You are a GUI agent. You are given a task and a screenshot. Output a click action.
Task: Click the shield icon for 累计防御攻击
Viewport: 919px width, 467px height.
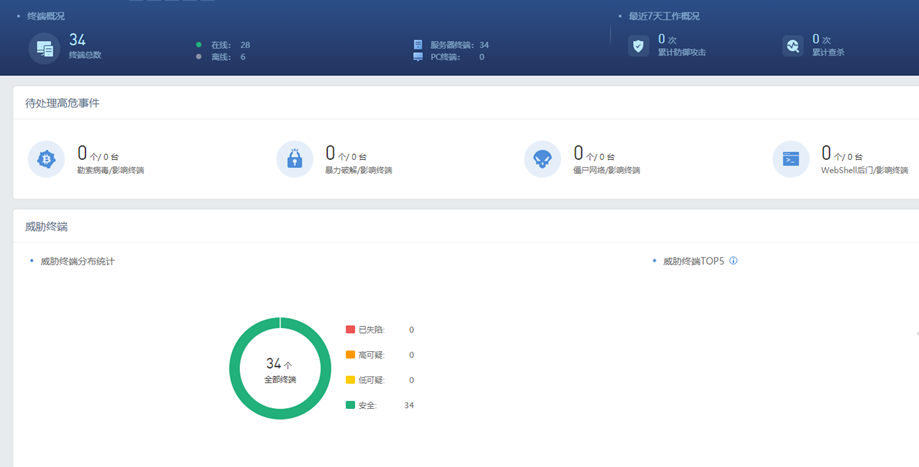point(638,46)
